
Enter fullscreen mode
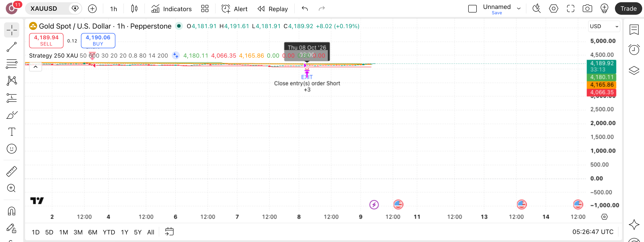pos(570,9)
